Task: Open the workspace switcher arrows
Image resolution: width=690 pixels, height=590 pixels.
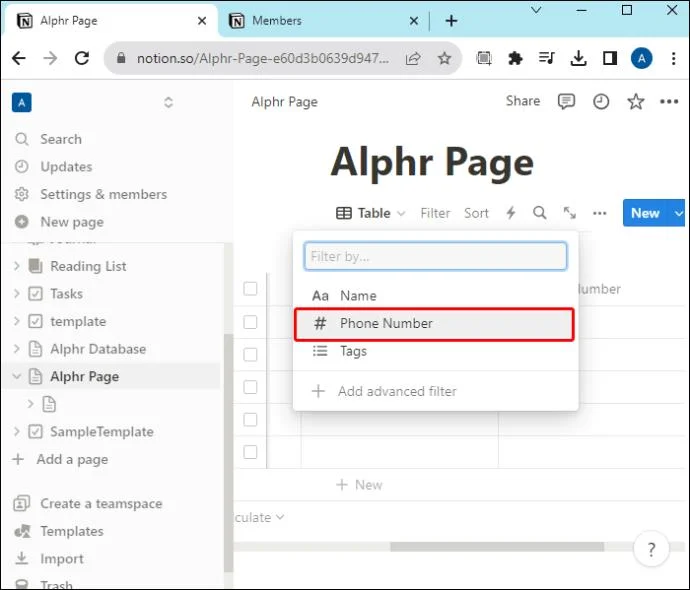Action: click(x=168, y=103)
